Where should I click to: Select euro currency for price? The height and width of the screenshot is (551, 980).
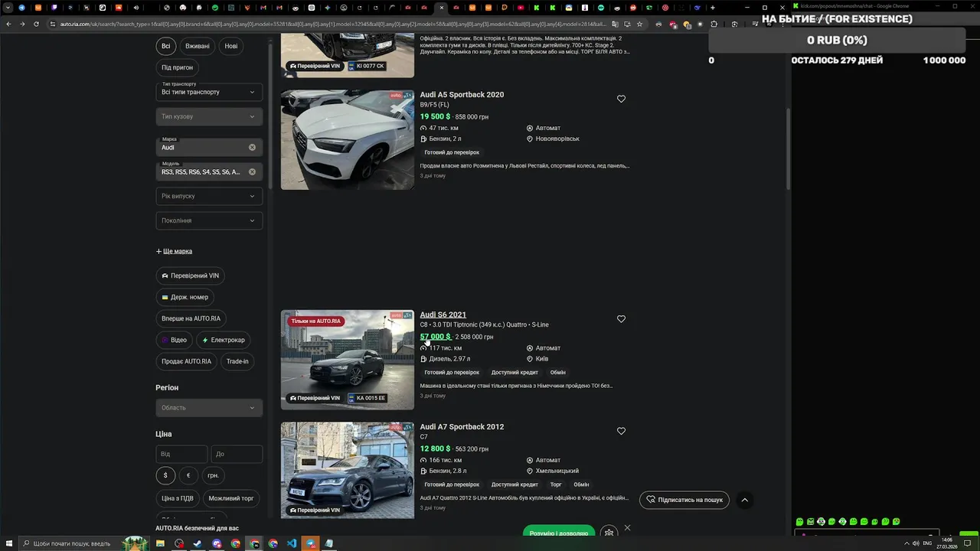pos(188,475)
